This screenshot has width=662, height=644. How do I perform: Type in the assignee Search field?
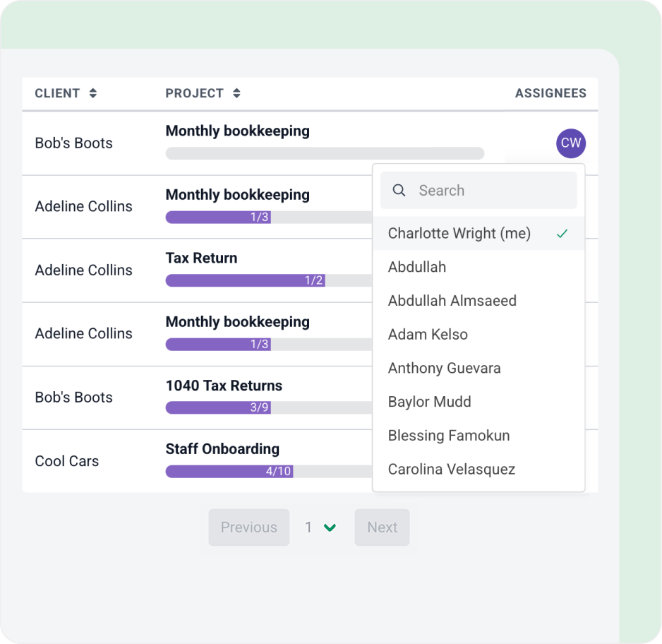pos(479,191)
